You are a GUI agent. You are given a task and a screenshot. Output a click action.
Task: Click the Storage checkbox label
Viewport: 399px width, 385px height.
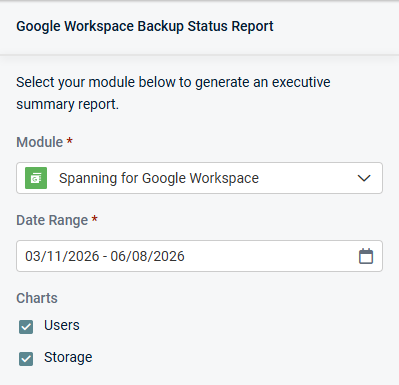(68, 357)
